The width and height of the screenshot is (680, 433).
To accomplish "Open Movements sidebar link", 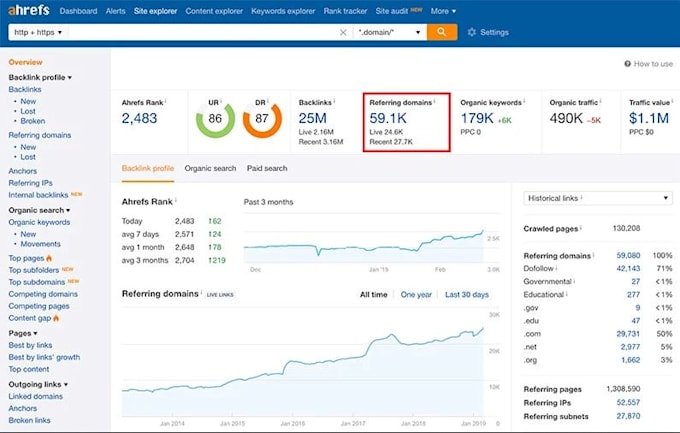I will click(40, 244).
